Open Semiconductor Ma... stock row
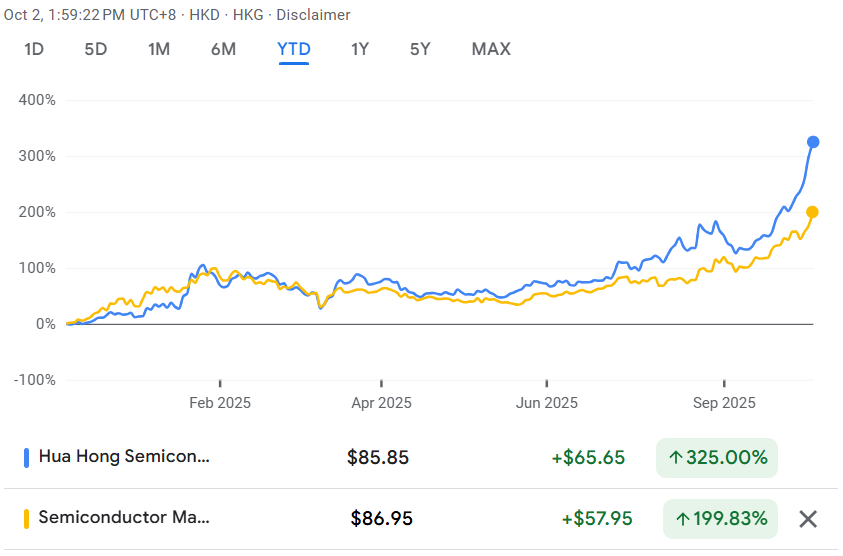The height and width of the screenshot is (556, 843). click(x=125, y=519)
